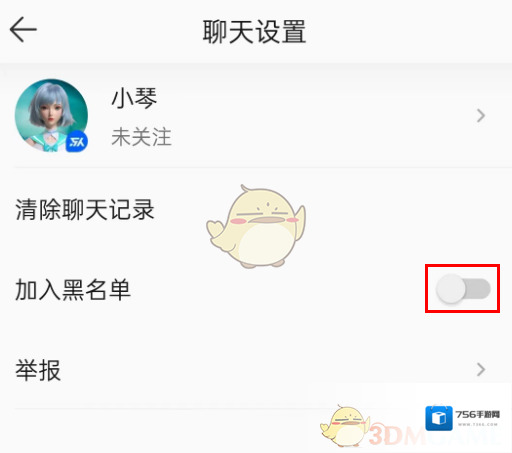This screenshot has height=453, width=512.
Task: Click the 聊天设置 page title
Action: tap(254, 31)
